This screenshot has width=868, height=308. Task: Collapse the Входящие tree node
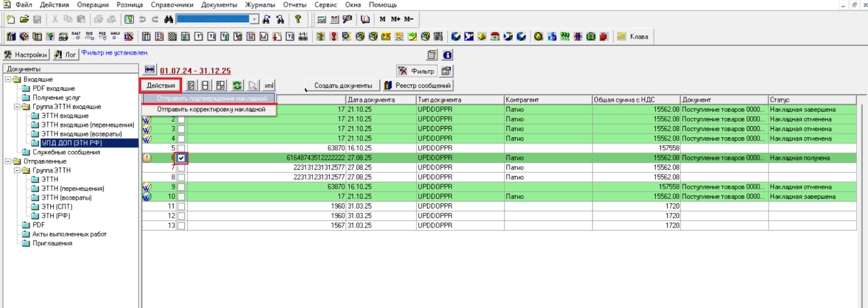pyautogui.click(x=8, y=79)
